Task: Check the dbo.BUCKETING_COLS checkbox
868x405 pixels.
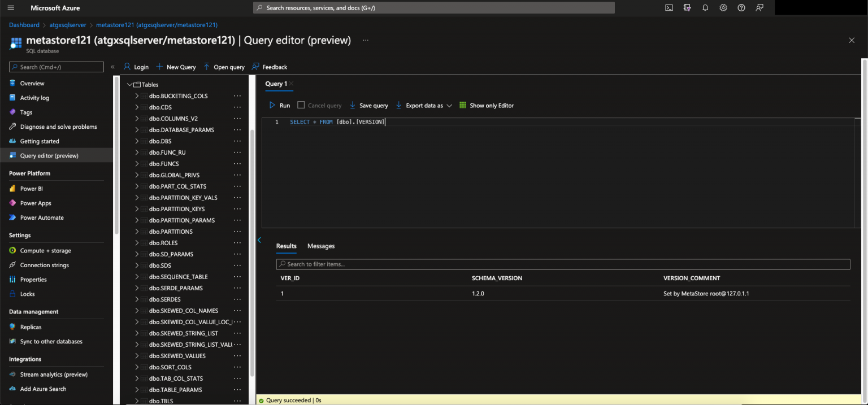Action: pos(143,95)
